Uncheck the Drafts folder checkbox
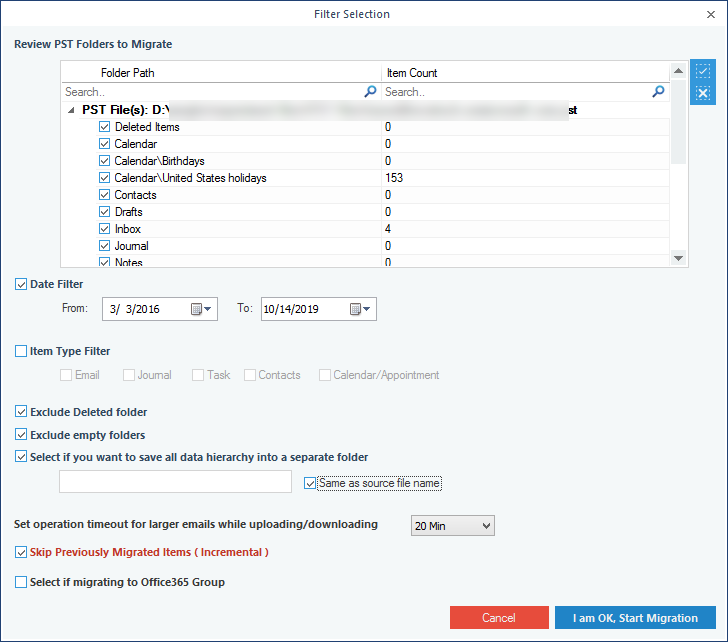Image resolution: width=728 pixels, height=642 pixels. 104,212
